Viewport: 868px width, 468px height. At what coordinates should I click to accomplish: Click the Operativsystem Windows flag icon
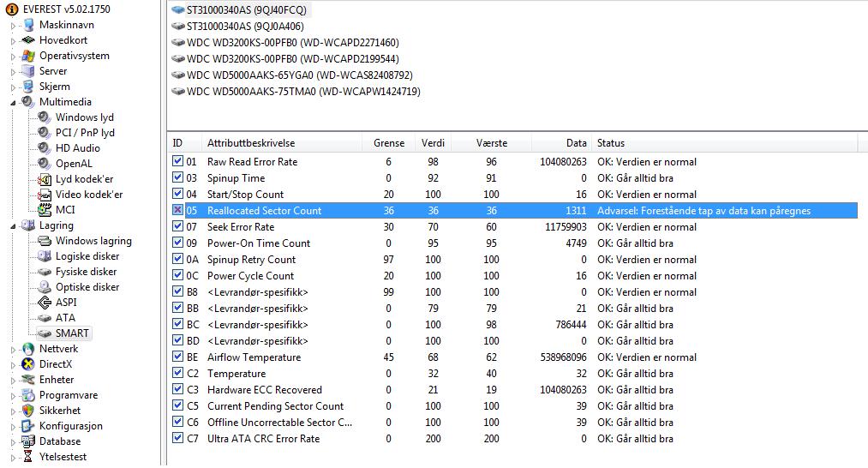point(28,56)
